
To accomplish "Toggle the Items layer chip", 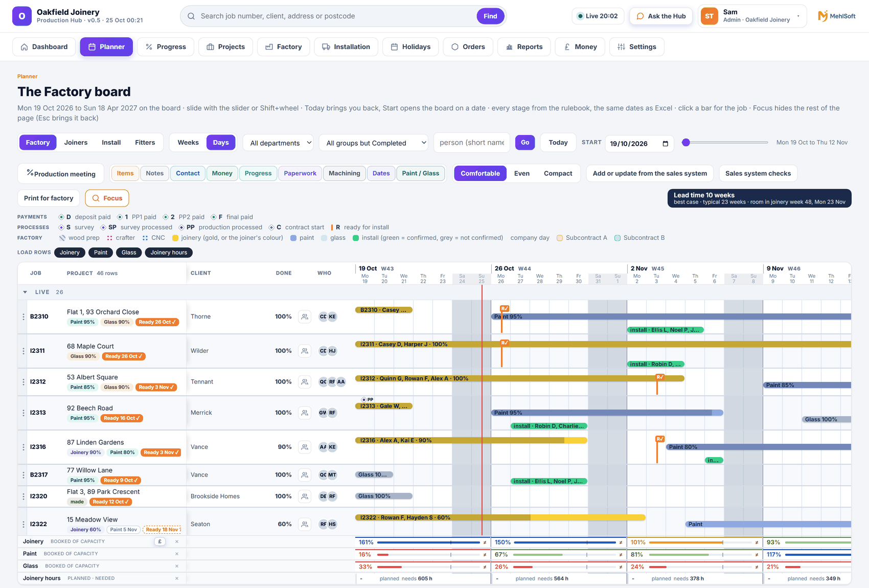I will click(125, 173).
